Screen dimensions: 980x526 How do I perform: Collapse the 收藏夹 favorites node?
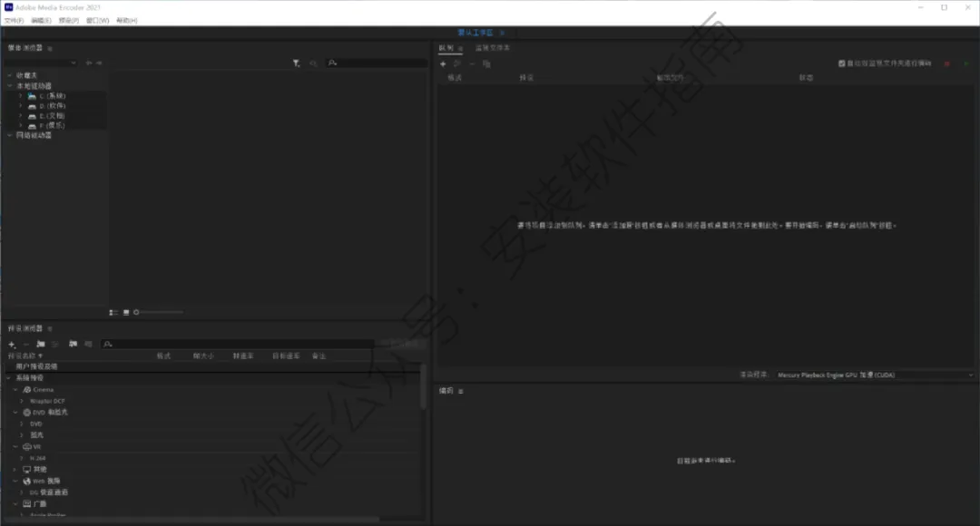coord(9,75)
